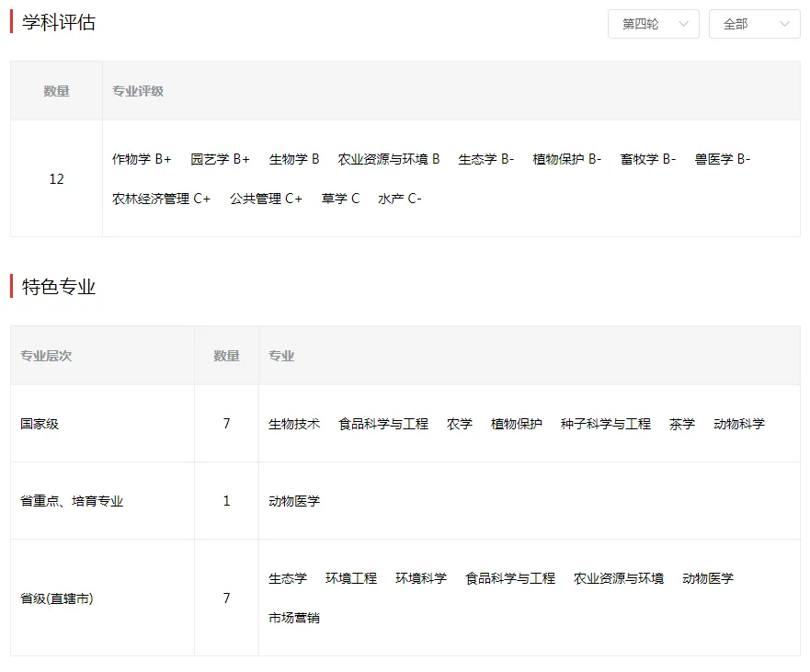The width and height of the screenshot is (810, 672).
Task: Select the 国家级 level row label
Action: [x=40, y=424]
